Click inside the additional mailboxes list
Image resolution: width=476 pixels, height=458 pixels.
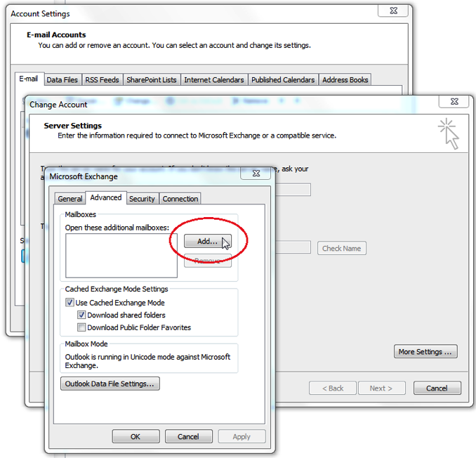(121, 256)
